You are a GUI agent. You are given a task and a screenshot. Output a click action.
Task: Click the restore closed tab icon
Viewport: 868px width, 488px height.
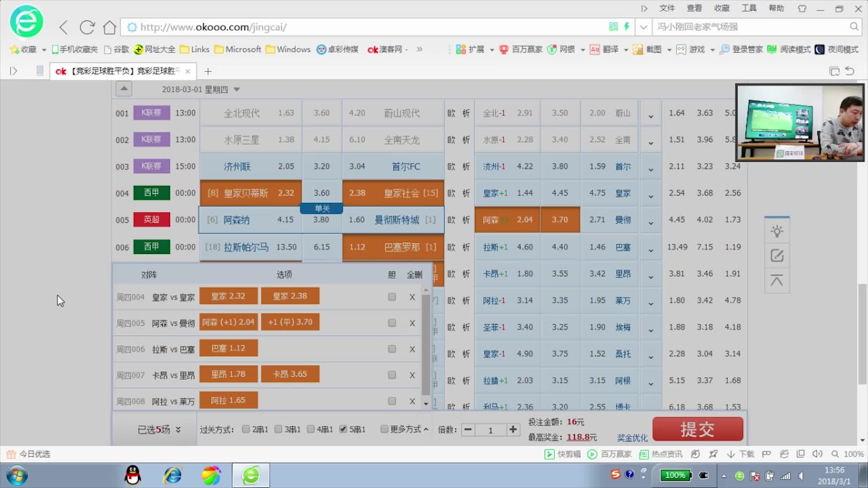pos(850,71)
